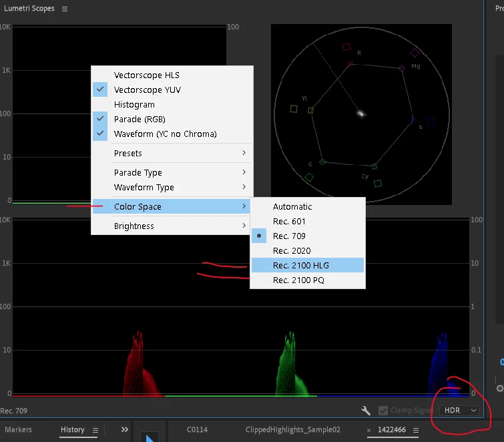Open the 1422466 sequence menu icon

[416, 430]
